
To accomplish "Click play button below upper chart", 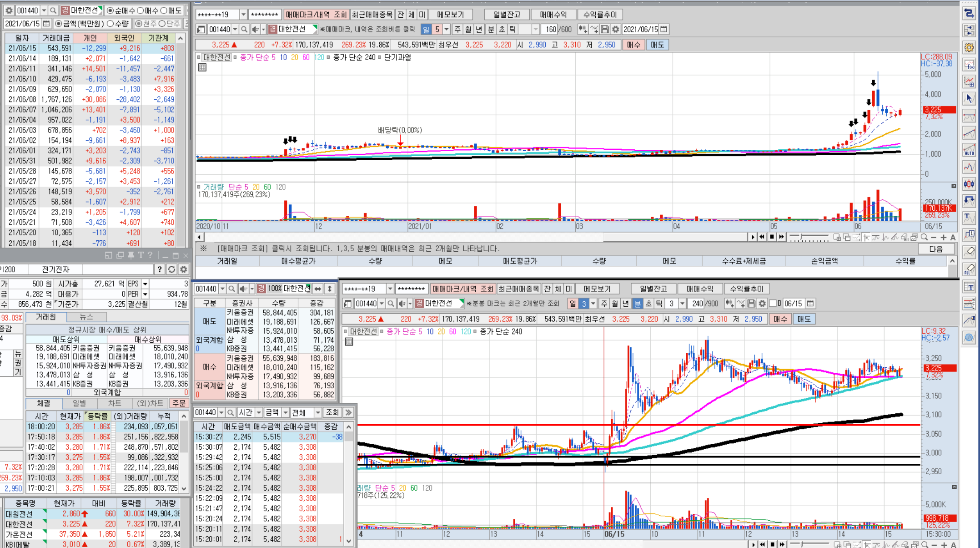I will [x=753, y=237].
